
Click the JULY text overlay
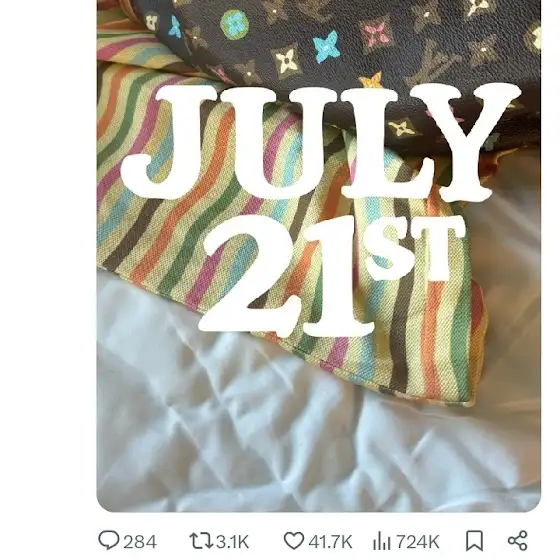[320, 141]
